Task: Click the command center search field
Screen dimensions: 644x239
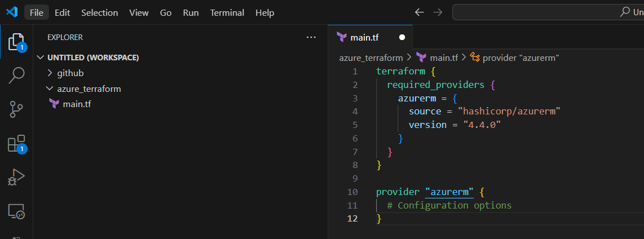Action: [548, 12]
